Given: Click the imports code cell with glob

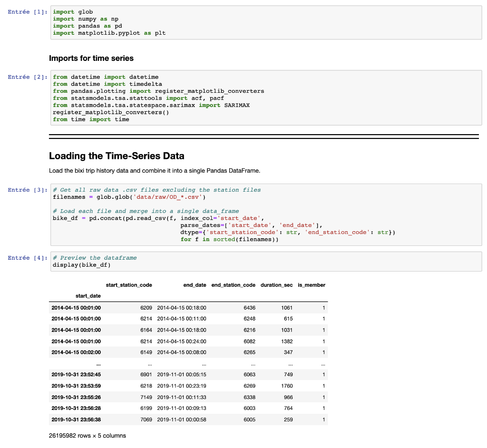Looking at the screenshot, I should click(x=266, y=22).
